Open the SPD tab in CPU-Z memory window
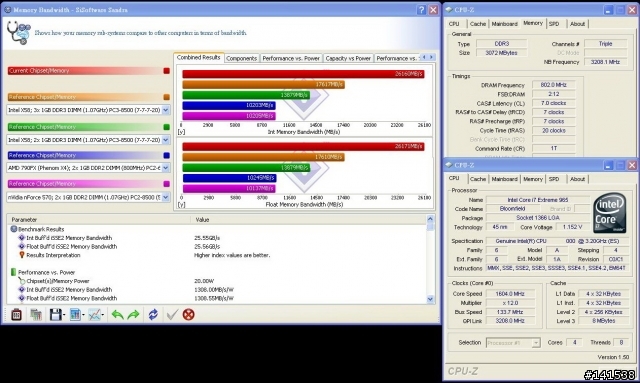Viewport: 640px width, 383px height. [554, 24]
